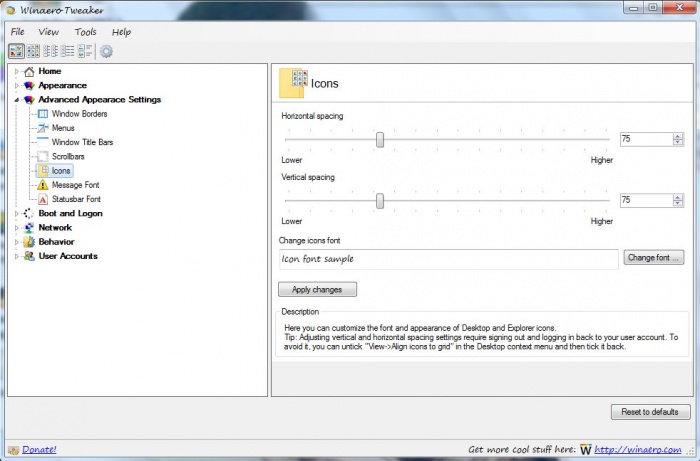Expand the Boot and Logon node
700x461 pixels.
tap(17, 213)
